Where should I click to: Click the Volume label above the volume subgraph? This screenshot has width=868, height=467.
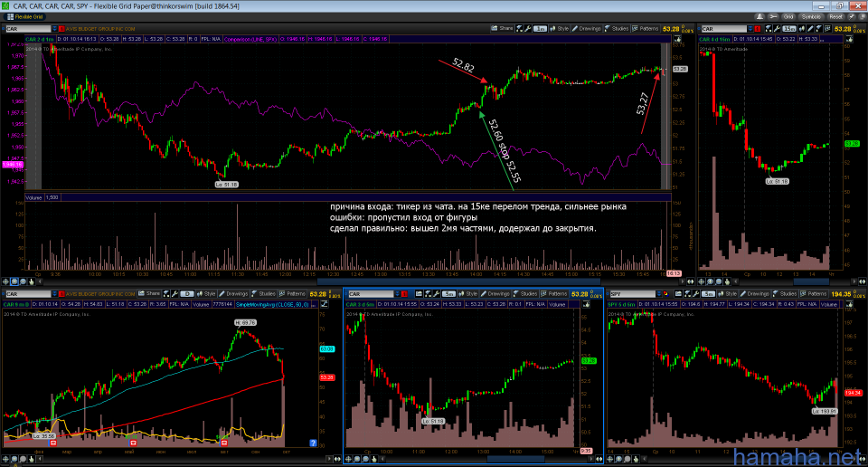[x=33, y=197]
